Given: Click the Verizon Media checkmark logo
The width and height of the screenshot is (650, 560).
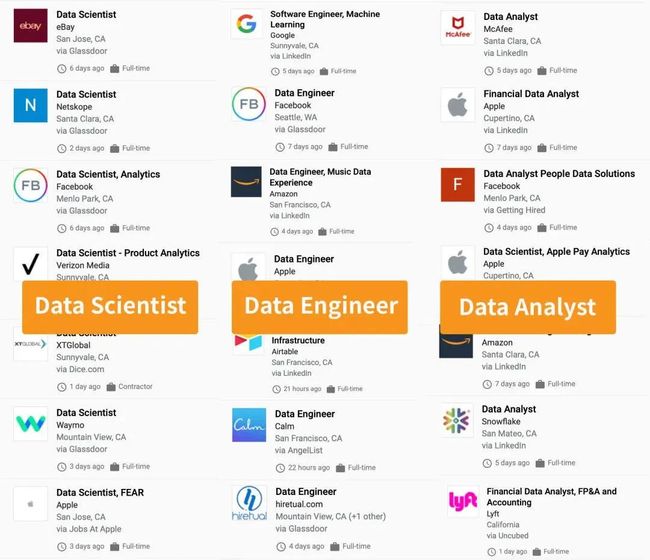Looking at the screenshot, I should coord(30,264).
